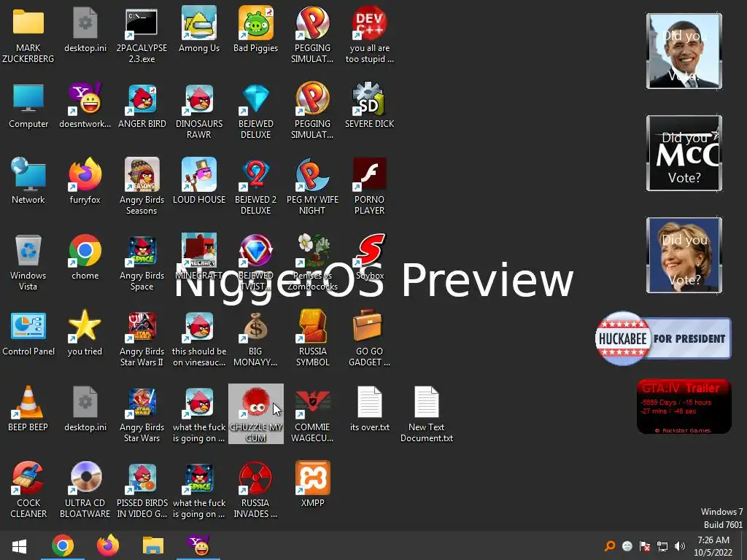Click the DINOSAURS RAWR icon

(199, 99)
